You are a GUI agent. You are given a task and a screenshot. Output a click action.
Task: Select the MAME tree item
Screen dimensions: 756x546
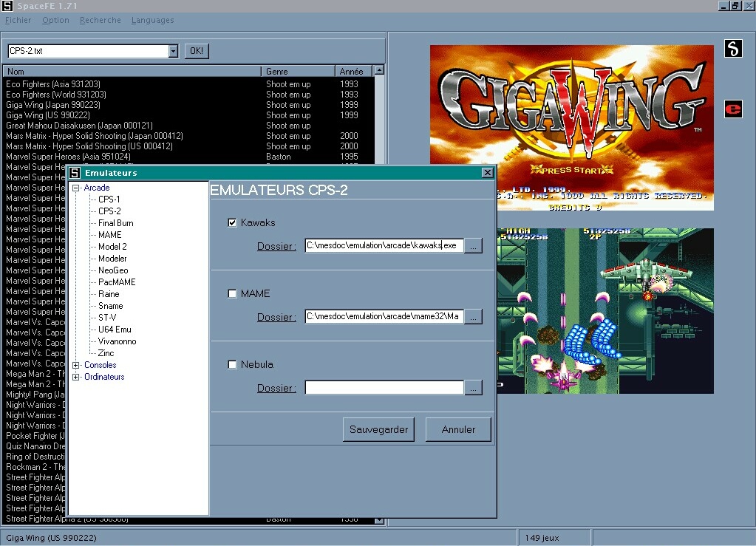(110, 235)
